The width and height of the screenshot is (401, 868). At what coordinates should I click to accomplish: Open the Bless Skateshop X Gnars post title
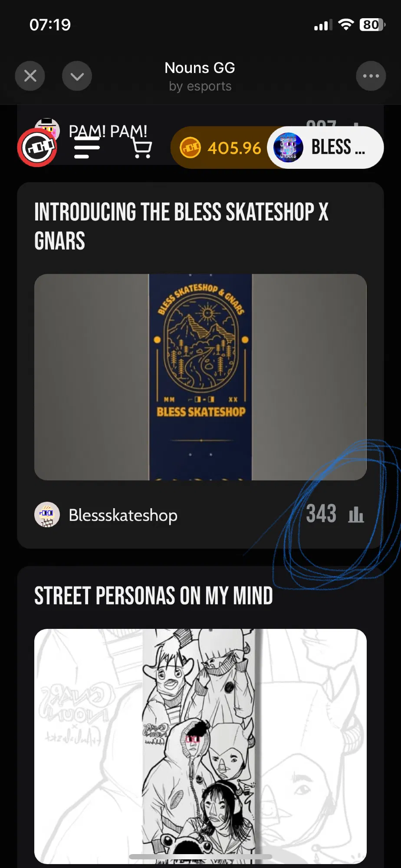pos(181,226)
